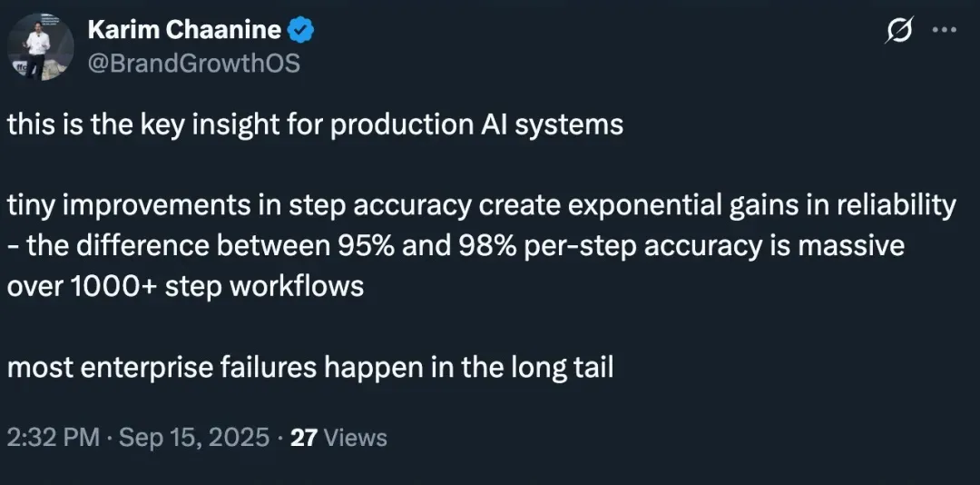Screen dimensions: 980x485
Task: Click the 2:32 PM timestamp
Action: click(x=54, y=438)
